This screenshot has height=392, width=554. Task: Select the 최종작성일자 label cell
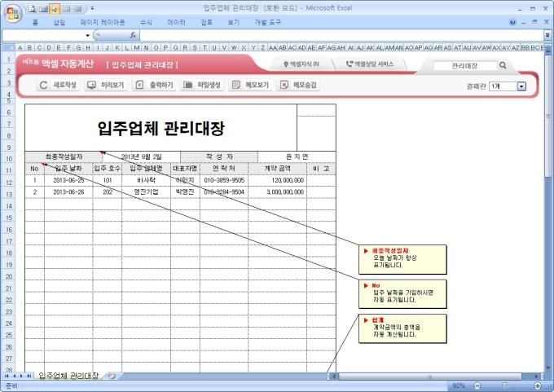pyautogui.click(x=64, y=156)
